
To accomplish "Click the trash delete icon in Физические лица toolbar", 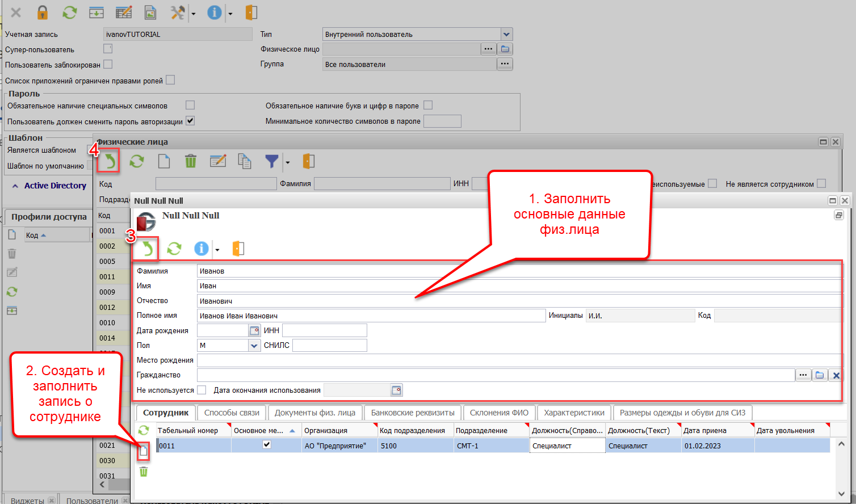I will coord(191,162).
